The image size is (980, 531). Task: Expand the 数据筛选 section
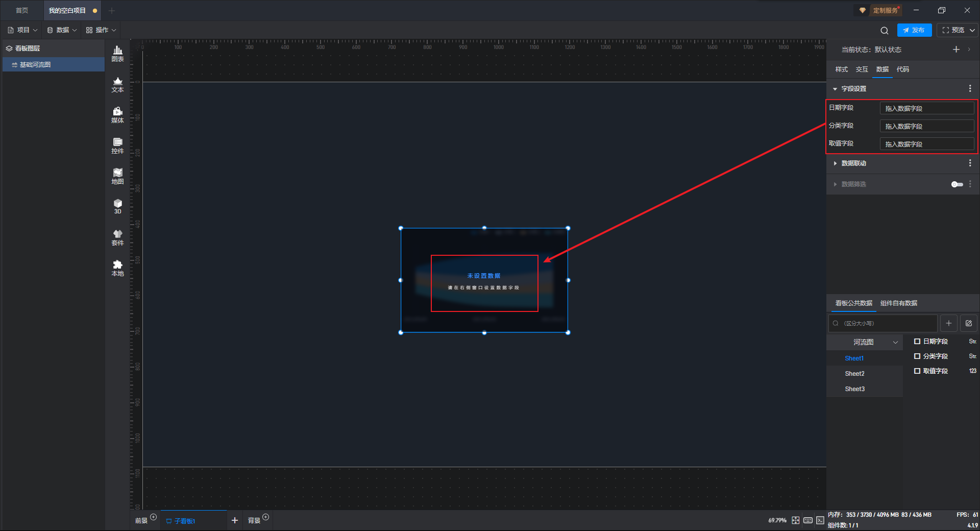tap(835, 184)
